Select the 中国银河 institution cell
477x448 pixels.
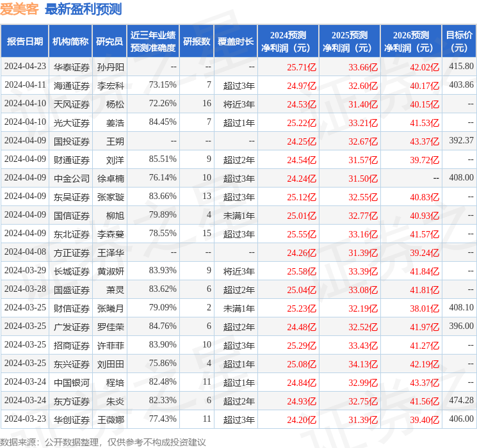pyautogui.click(x=72, y=383)
